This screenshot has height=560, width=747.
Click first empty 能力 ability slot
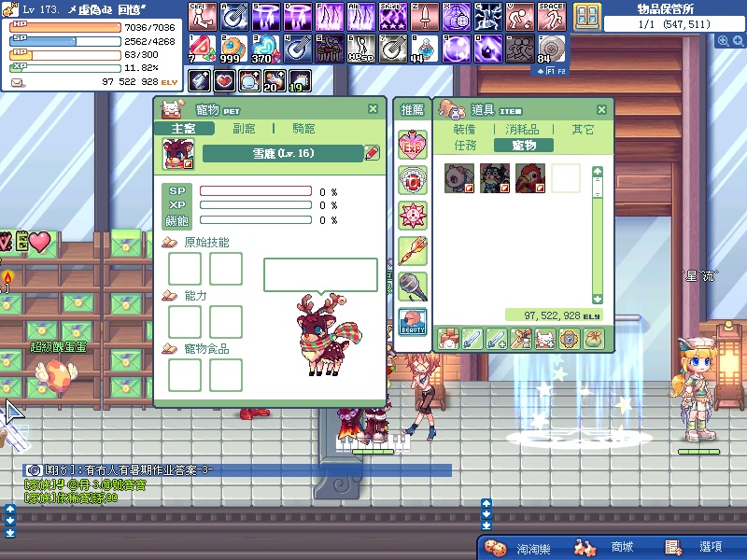point(185,322)
